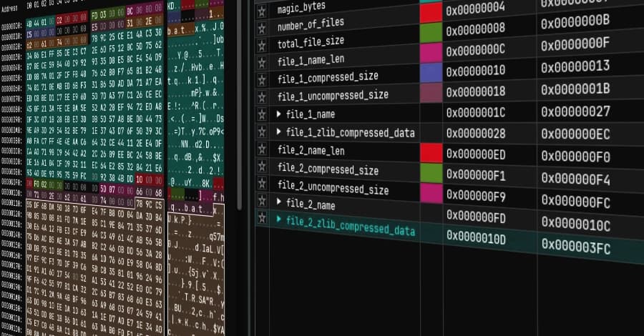644x336 pixels.
Task: Star the file_1_uncompressed_size row
Action: pyautogui.click(x=262, y=97)
